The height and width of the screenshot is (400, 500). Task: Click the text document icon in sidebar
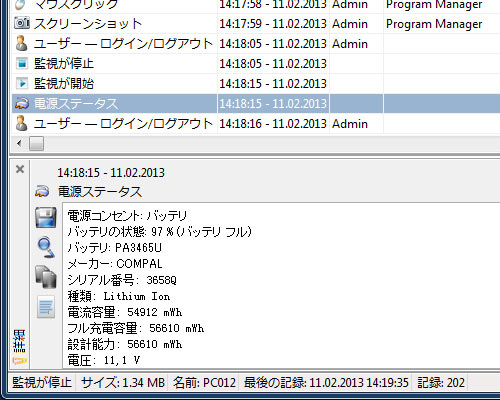46,307
